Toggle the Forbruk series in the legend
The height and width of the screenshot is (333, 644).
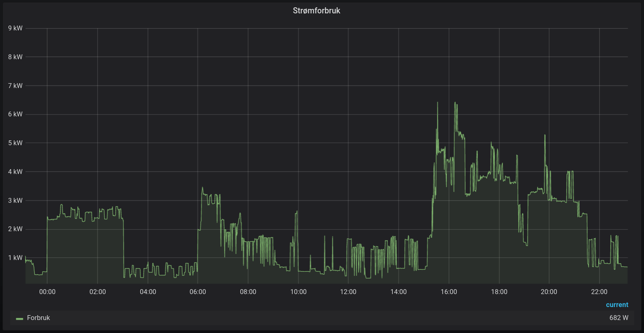[x=39, y=318]
